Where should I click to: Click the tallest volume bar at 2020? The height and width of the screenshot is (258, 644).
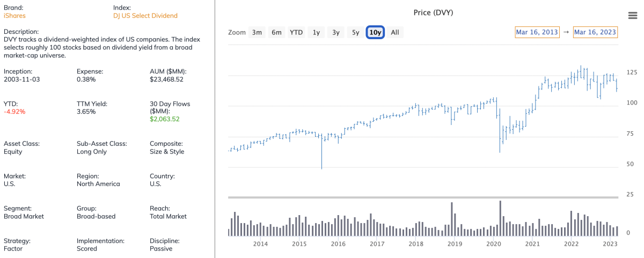500,218
